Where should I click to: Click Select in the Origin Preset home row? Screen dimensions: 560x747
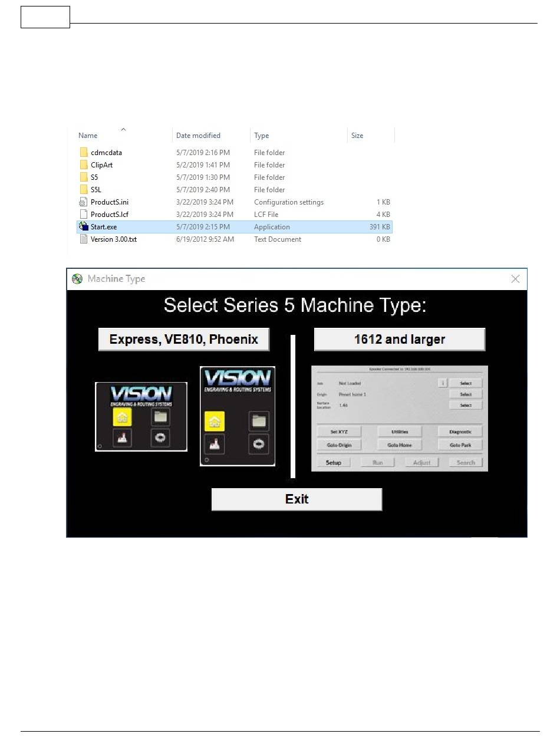point(466,394)
